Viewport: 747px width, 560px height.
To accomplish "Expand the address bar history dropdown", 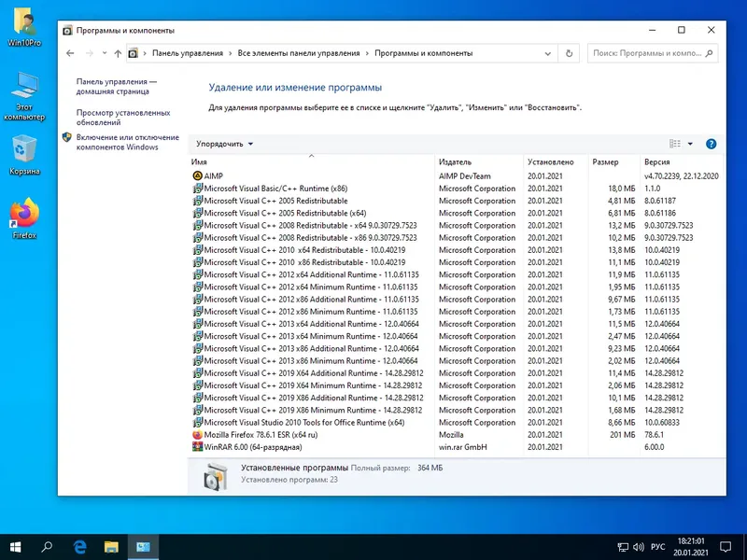I will click(x=548, y=53).
